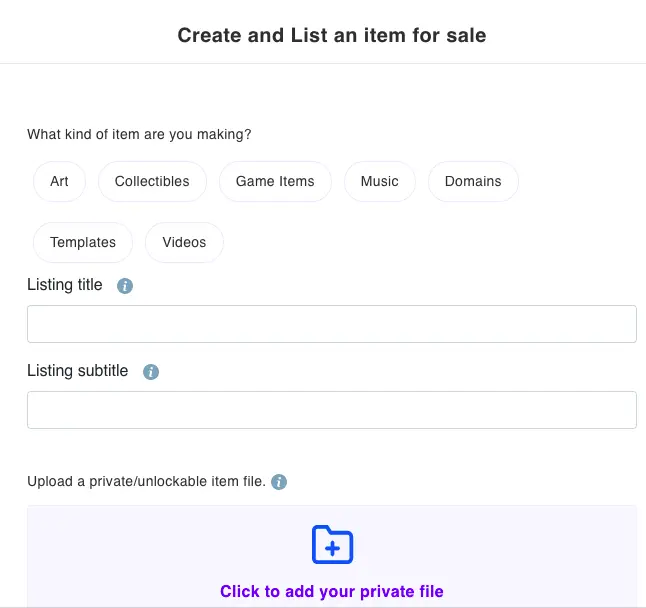Click the info icon next to upload private file
Viewport: 646px width, 608px height.
pos(279,482)
